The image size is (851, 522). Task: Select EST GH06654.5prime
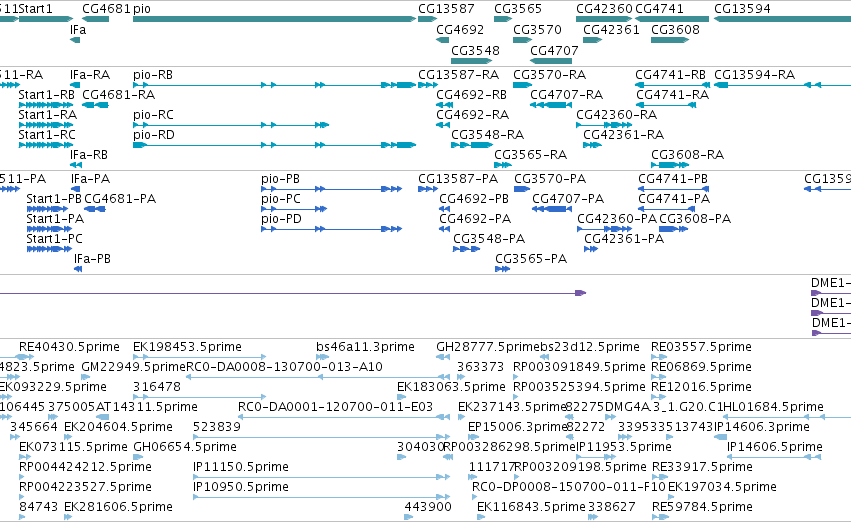click(x=185, y=447)
